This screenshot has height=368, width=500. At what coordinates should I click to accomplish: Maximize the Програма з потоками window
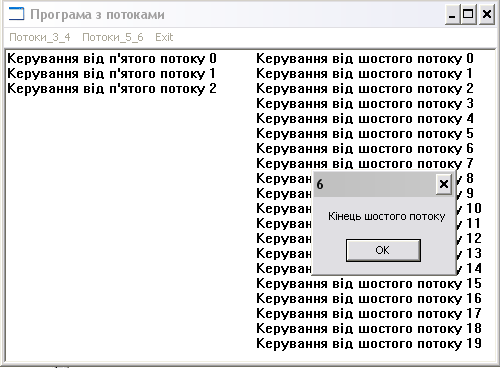pos(468,15)
